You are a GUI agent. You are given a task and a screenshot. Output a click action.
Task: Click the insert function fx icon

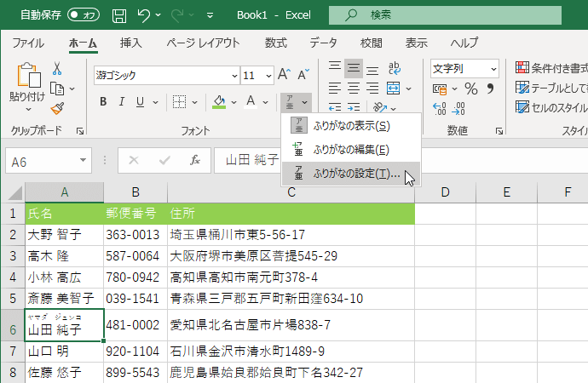click(195, 160)
